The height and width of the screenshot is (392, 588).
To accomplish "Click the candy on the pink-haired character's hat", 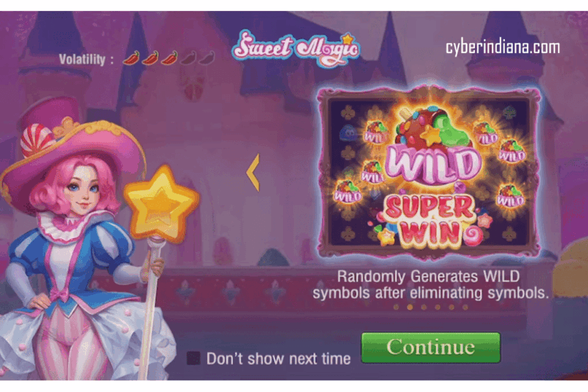I will (36, 139).
